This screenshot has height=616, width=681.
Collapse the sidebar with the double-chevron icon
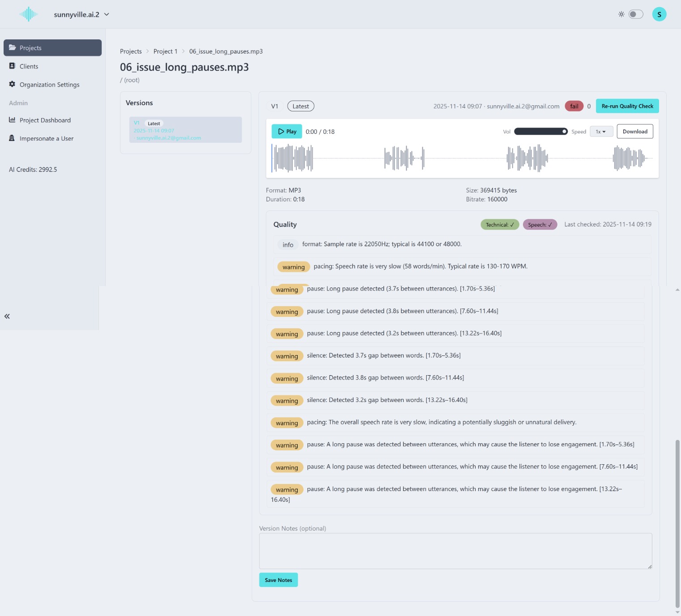7,316
